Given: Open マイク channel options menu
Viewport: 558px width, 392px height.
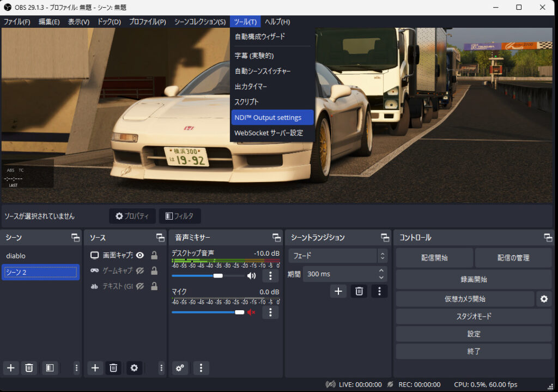Looking at the screenshot, I should 270,312.
